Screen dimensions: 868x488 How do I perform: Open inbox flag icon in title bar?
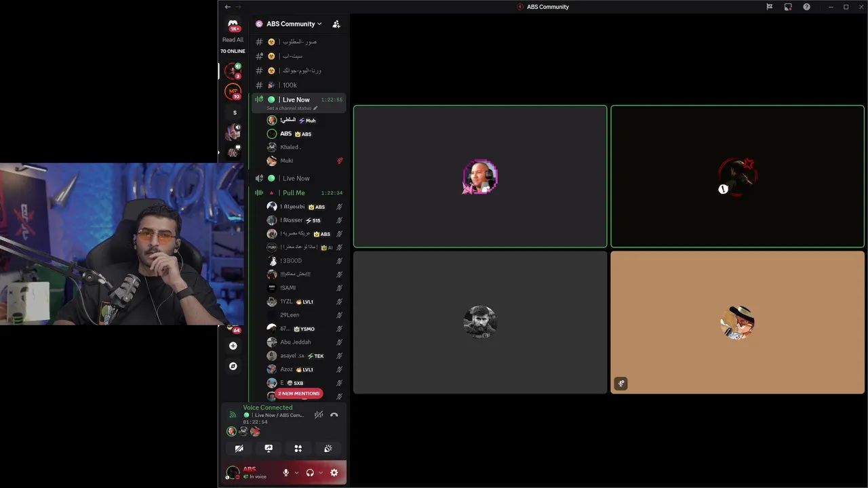(770, 7)
